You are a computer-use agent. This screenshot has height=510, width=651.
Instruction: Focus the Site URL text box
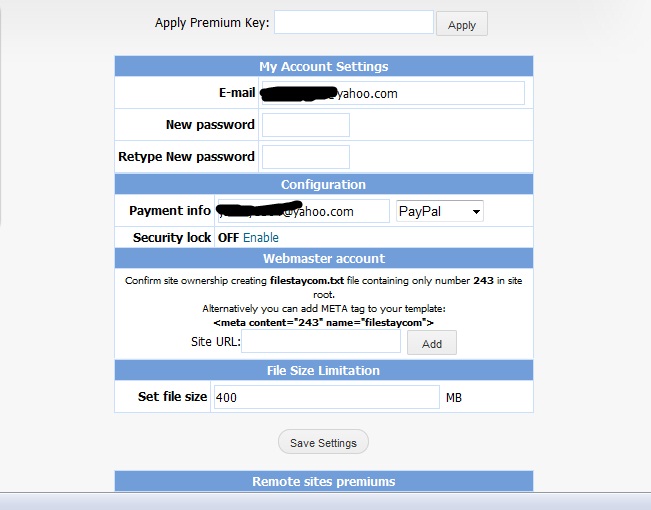320,343
